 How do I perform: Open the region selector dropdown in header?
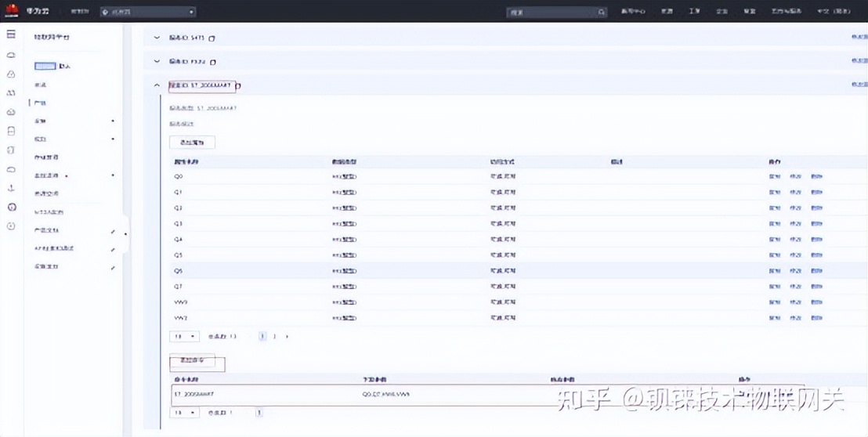pos(147,13)
